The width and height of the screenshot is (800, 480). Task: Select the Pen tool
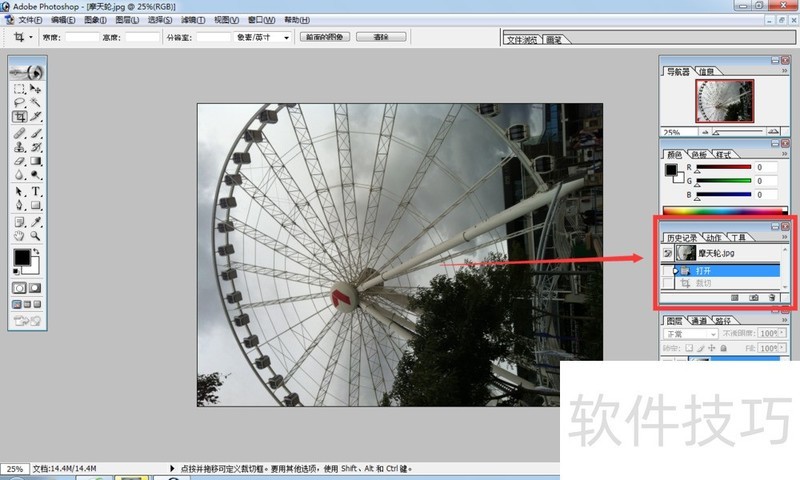click(19, 206)
